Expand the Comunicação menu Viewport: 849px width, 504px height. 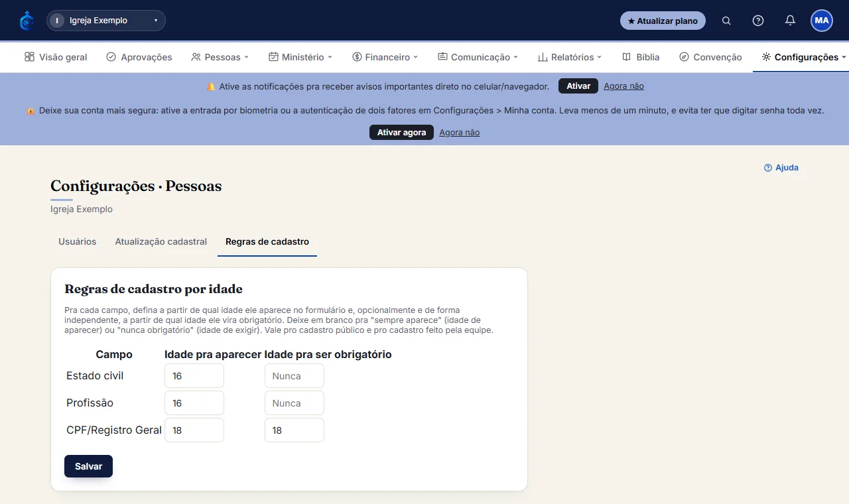[x=478, y=57]
